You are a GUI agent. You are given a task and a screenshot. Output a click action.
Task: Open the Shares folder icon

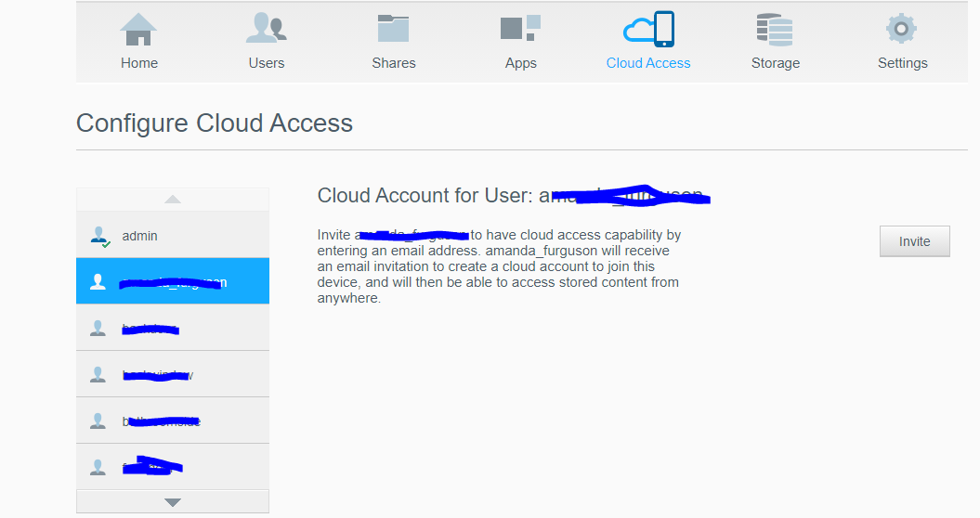coord(393,29)
